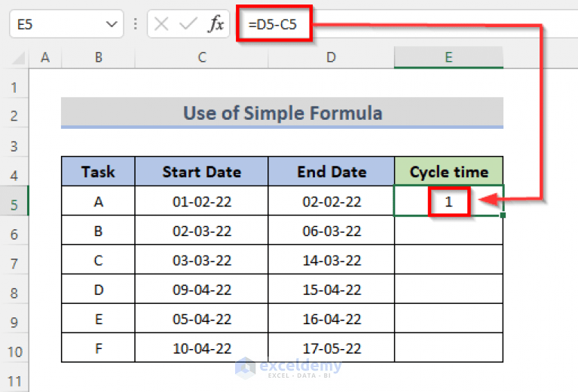This screenshot has height=392, width=578.
Task: Select Task cell 'E' in row 9
Action: 98,319
